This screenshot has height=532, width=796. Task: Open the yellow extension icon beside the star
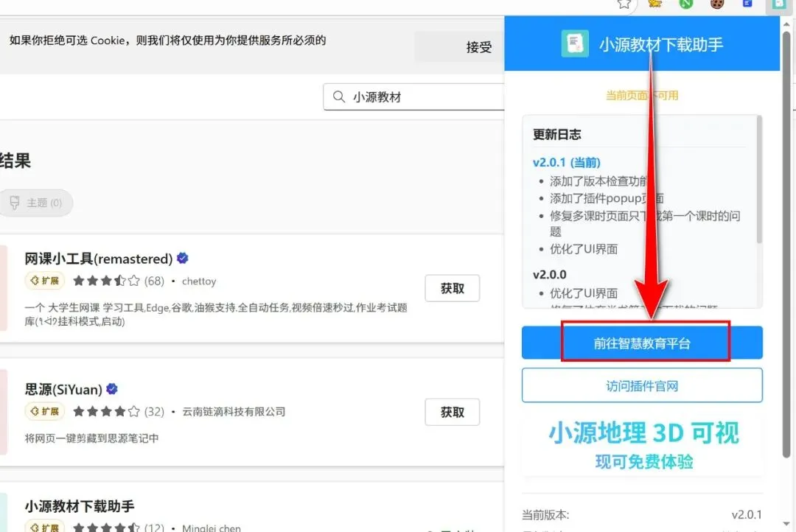tap(655, 4)
